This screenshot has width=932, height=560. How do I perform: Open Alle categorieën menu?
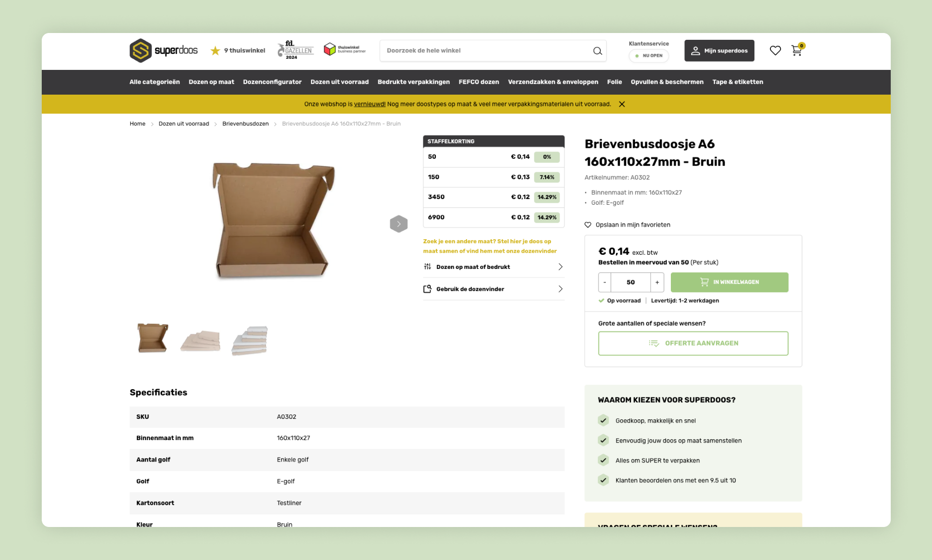154,82
